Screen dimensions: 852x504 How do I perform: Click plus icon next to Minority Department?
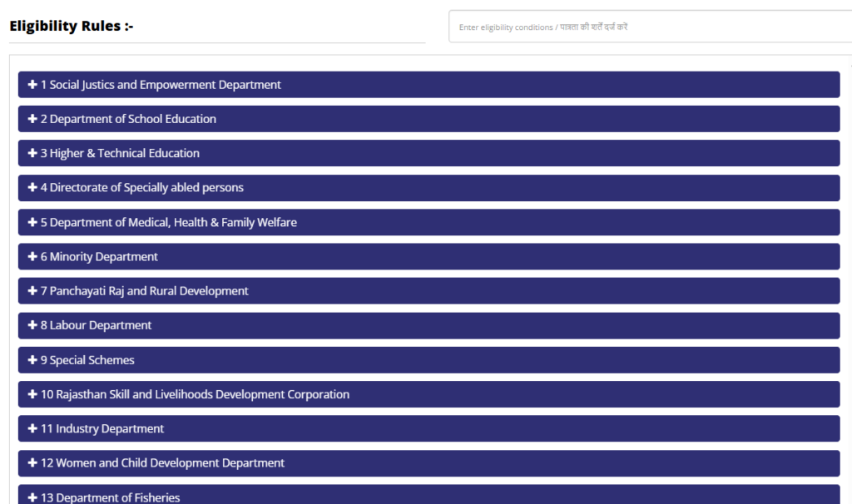pyautogui.click(x=32, y=257)
